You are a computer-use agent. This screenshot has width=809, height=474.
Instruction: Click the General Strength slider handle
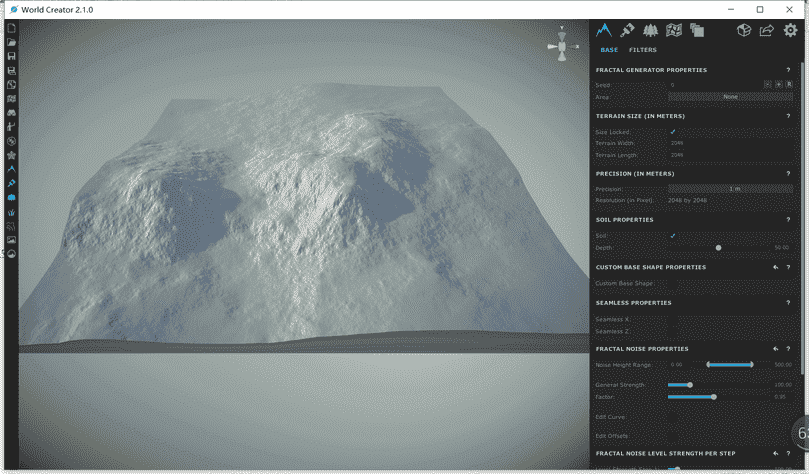690,385
